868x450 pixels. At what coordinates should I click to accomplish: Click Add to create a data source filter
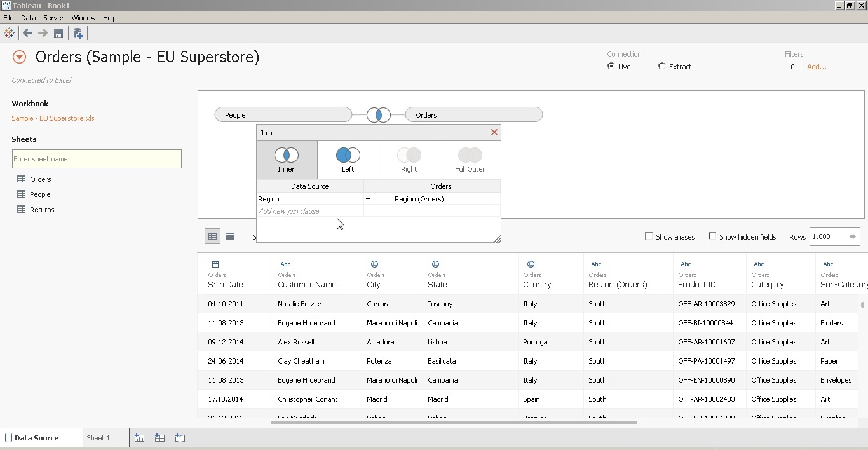pos(817,67)
